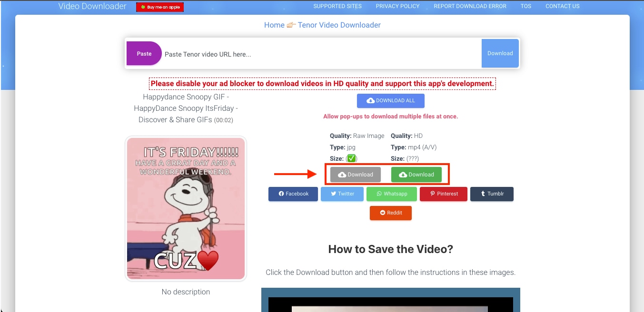The width and height of the screenshot is (644, 312).
Task: Focus the Tenor video URL input field
Action: tap(322, 54)
